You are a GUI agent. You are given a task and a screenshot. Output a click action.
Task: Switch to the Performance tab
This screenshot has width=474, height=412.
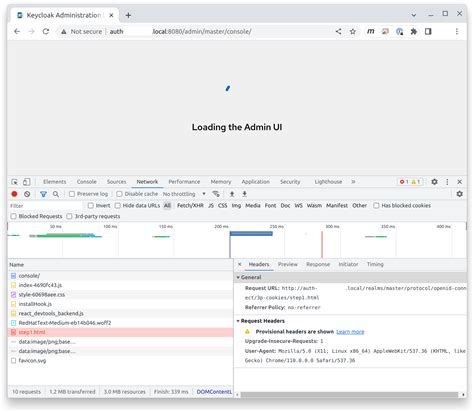point(184,182)
